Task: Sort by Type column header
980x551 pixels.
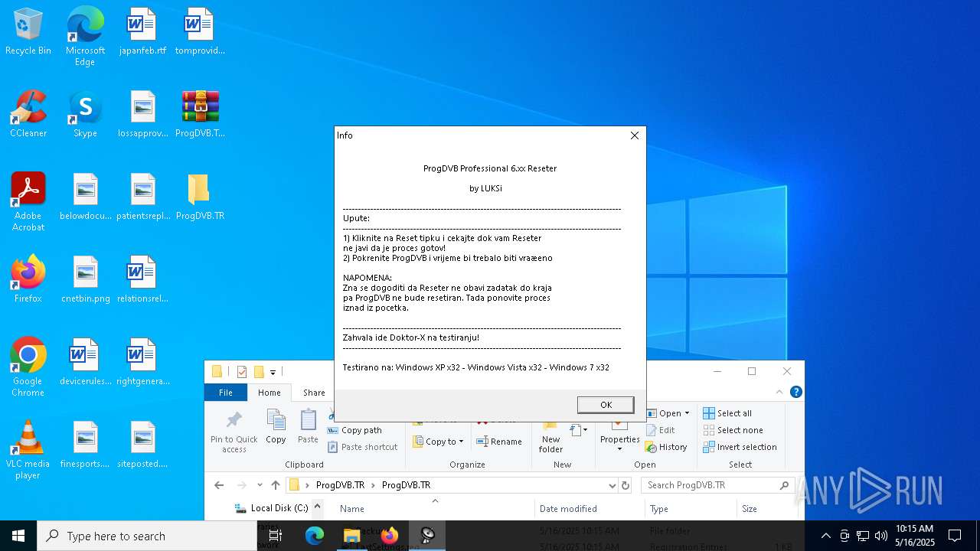Action: tap(691, 508)
